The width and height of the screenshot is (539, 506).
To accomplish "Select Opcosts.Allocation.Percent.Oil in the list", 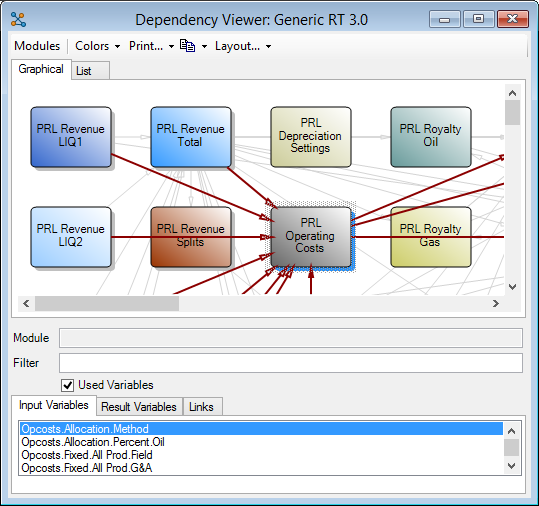I will (x=261, y=442).
